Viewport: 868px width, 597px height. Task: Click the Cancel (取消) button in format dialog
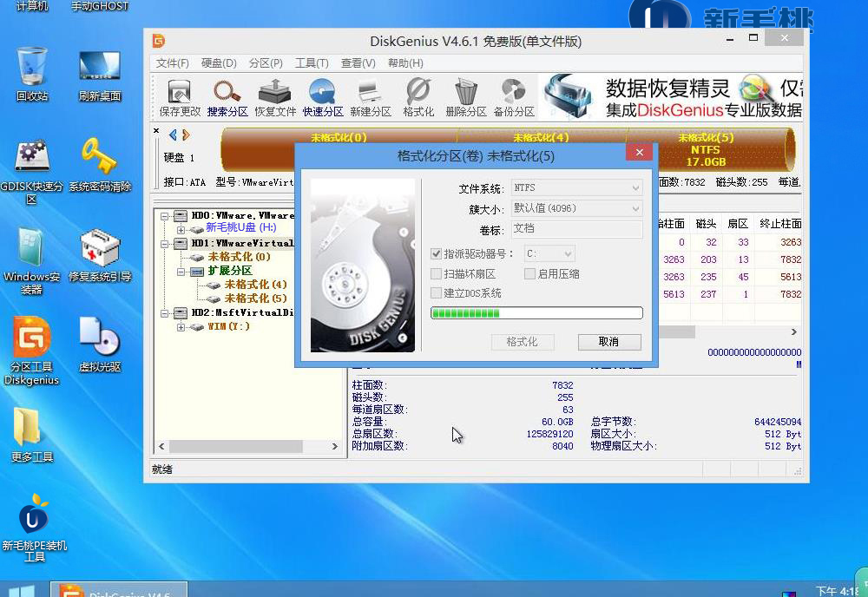[609, 342]
